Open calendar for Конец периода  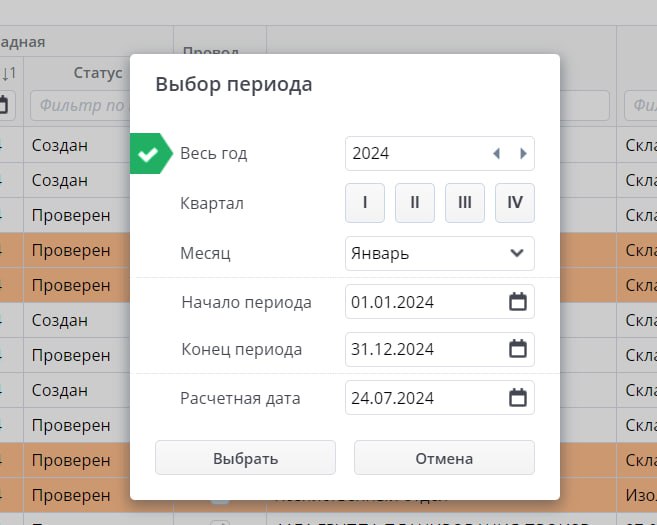(x=518, y=349)
